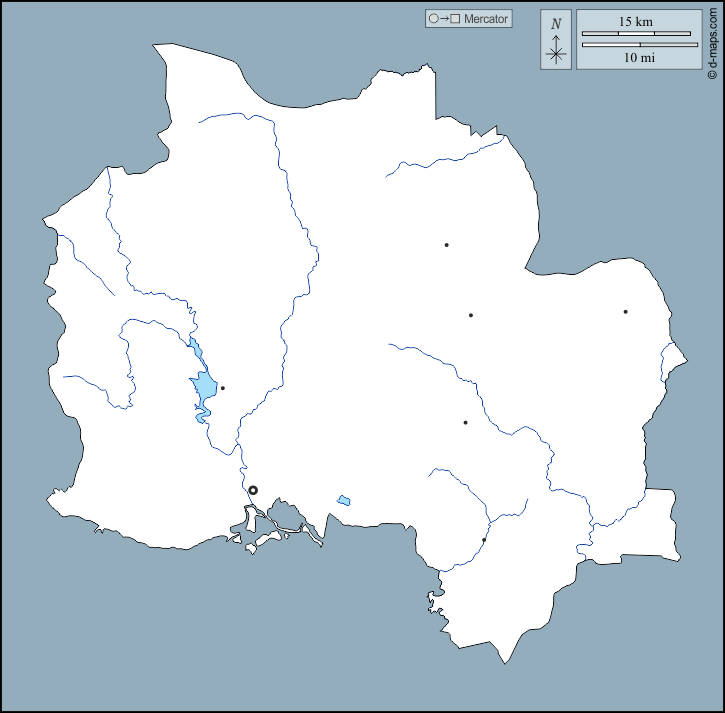
Task: Click the north arrow compass star
Action: click(556, 53)
